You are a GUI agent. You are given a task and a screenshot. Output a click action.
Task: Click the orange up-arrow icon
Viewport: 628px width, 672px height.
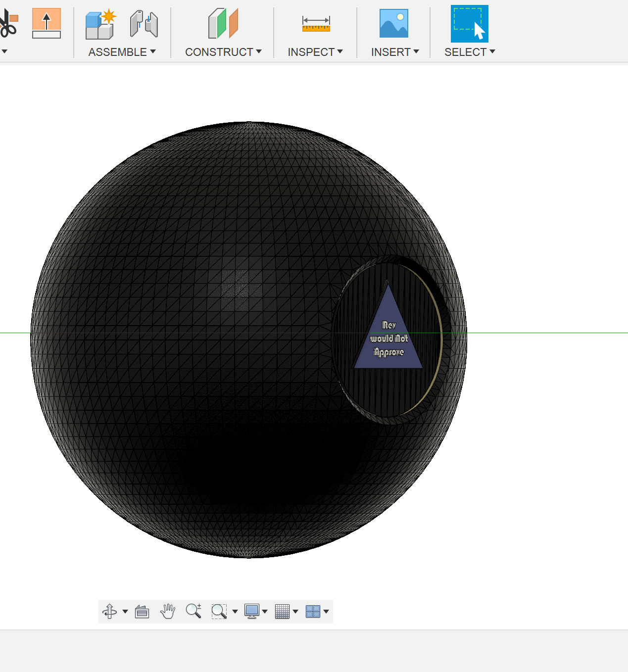tap(47, 23)
